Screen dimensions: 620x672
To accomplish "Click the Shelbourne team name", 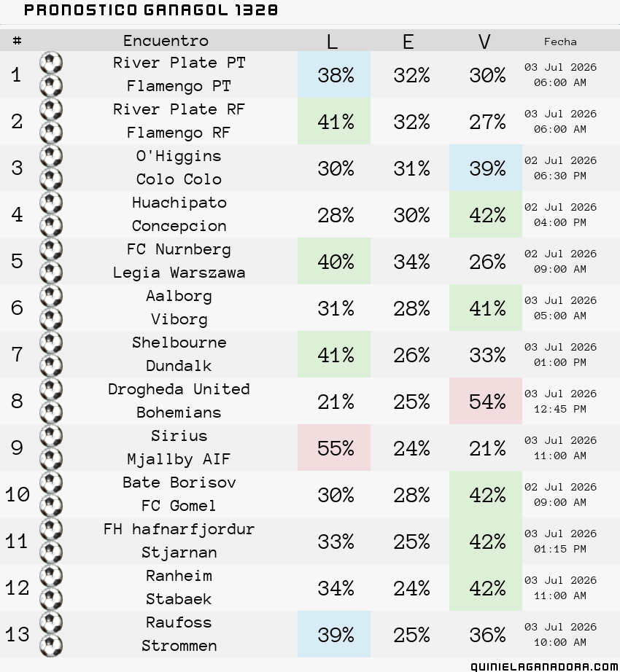I will click(x=179, y=343).
